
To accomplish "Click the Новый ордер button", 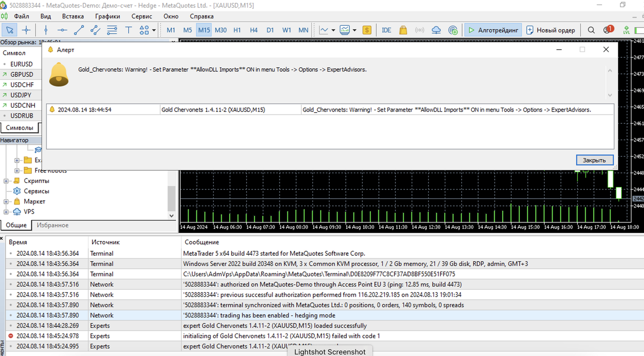I will coord(551,30).
